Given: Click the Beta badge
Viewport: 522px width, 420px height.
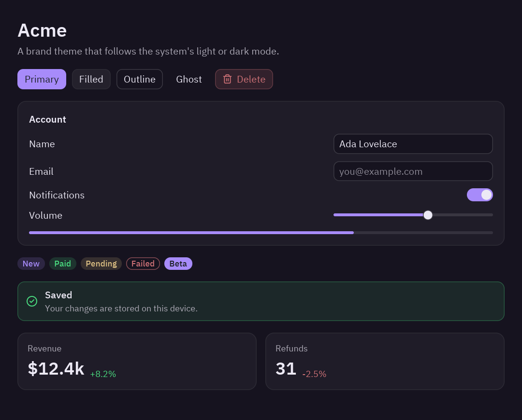Looking at the screenshot, I should (x=178, y=264).
